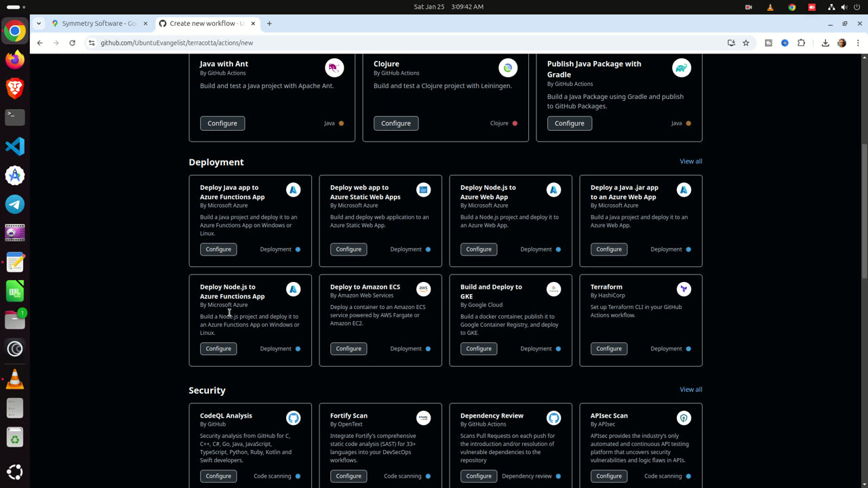Open the power menu in top bar
This screenshot has height=488, width=868.
pyautogui.click(x=857, y=7)
